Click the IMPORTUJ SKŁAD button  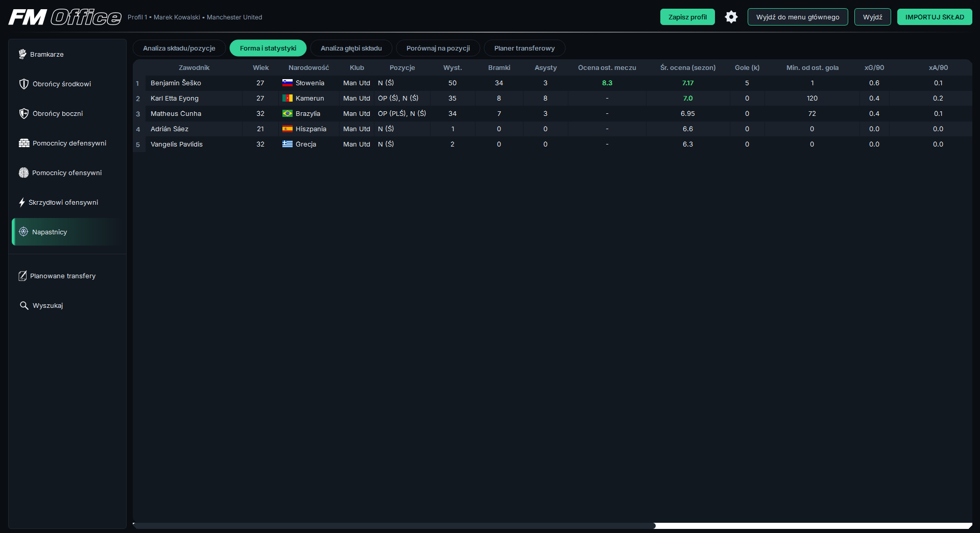pyautogui.click(x=935, y=17)
